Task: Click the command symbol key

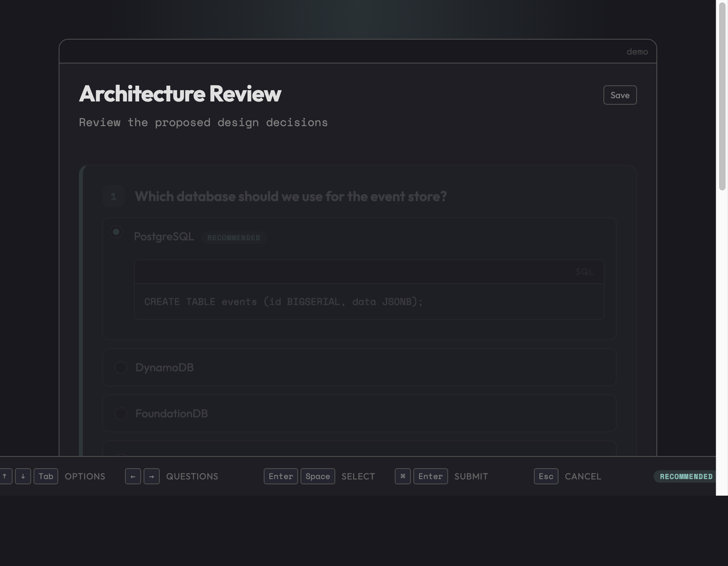Action: tap(402, 476)
